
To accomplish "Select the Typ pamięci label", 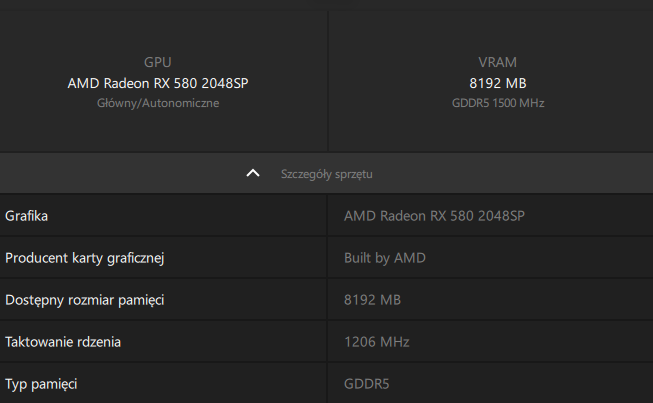I will [x=41, y=384].
